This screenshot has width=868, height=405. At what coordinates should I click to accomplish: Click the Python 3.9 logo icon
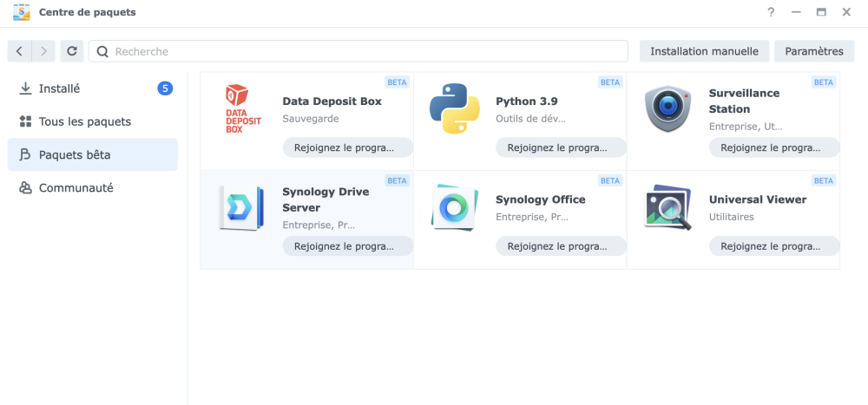pyautogui.click(x=454, y=108)
